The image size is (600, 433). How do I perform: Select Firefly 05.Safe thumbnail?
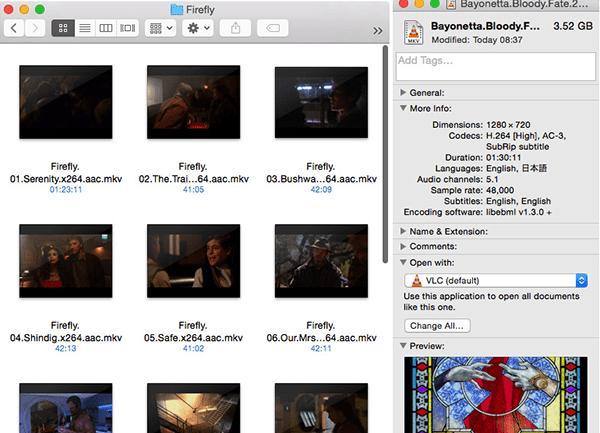(194, 261)
